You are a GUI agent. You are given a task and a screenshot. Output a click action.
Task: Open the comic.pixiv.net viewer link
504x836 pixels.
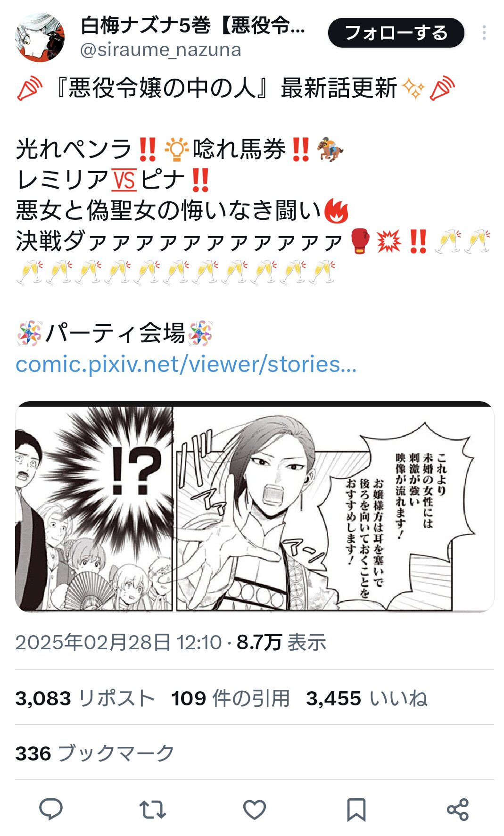click(186, 364)
